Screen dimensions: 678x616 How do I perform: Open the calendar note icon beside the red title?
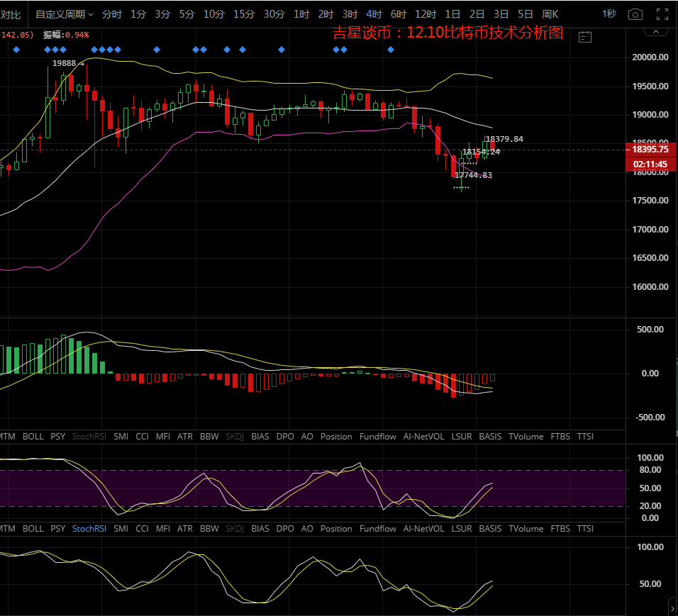[585, 37]
